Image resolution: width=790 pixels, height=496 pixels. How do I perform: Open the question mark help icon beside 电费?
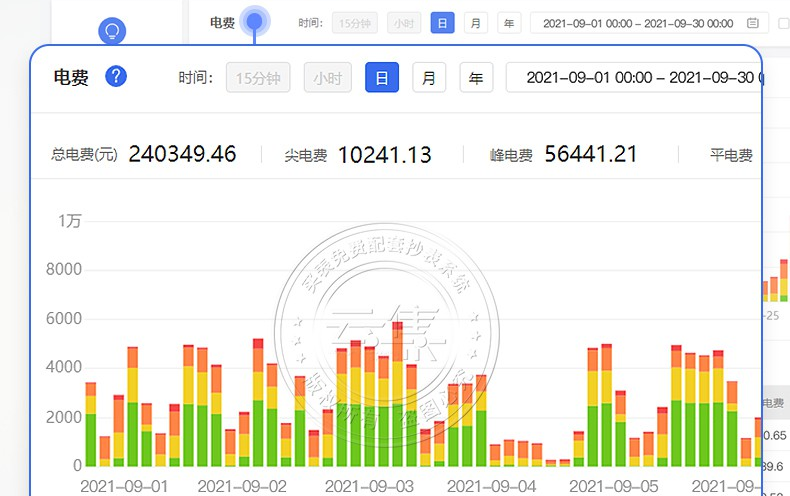pos(116,77)
